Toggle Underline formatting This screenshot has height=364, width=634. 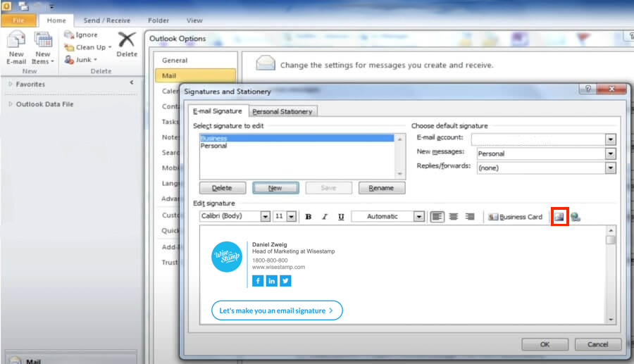click(341, 217)
